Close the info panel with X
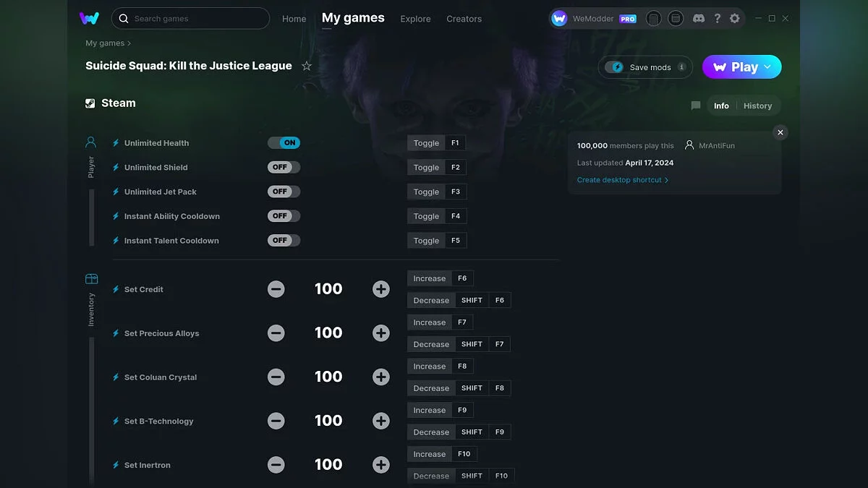Viewport: 868px width, 488px height. 780,132
